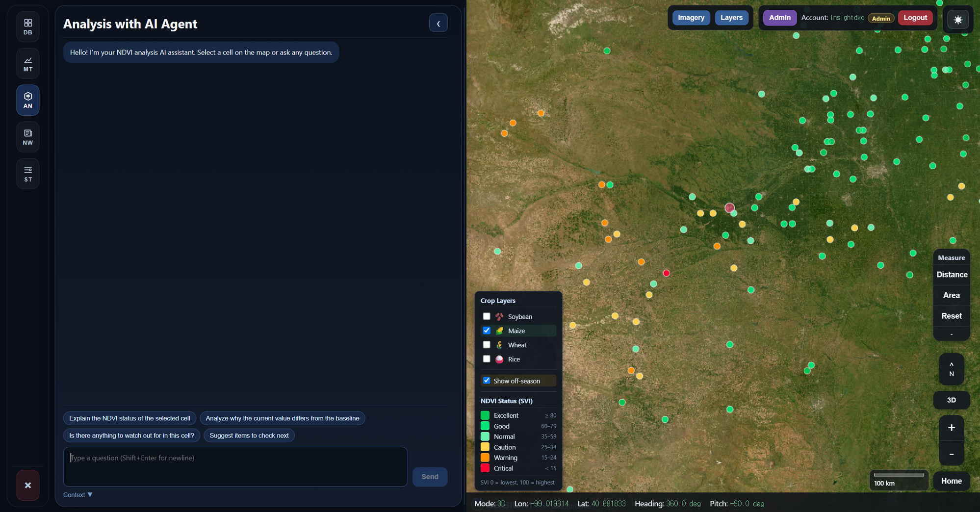Image resolution: width=980 pixels, height=512 pixels.
Task: Select the AN analysis sidebar icon
Action: click(x=28, y=100)
